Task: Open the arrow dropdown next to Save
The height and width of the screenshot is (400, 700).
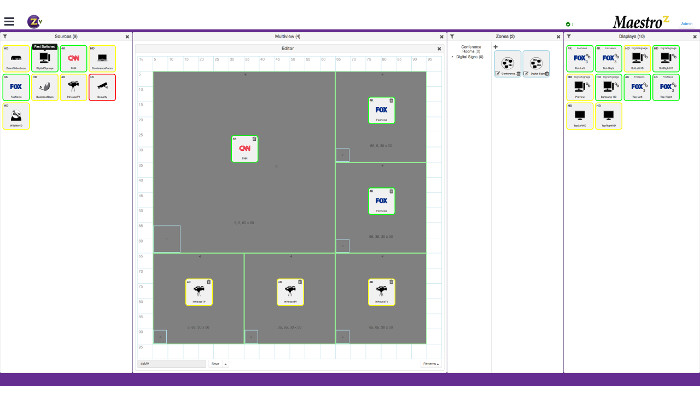Action: (225, 364)
